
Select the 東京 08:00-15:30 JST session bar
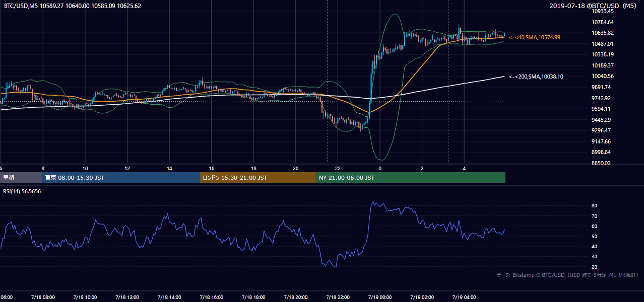121,178
